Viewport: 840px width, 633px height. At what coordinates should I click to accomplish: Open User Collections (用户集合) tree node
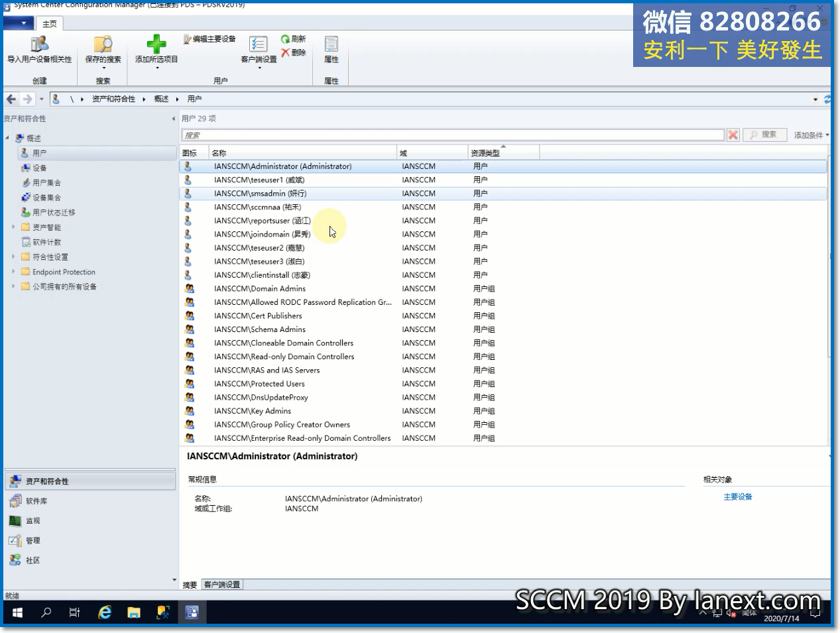click(x=46, y=183)
